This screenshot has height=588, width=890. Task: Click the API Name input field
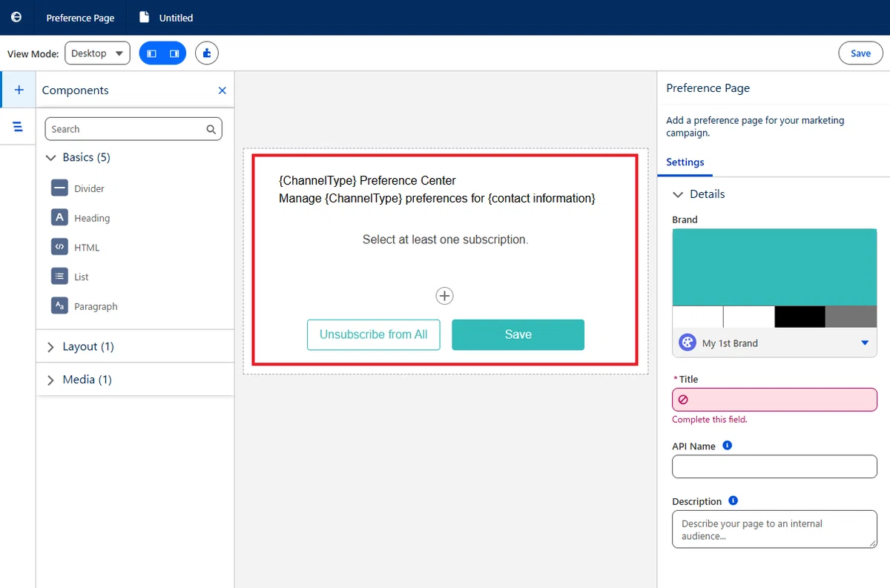[774, 466]
